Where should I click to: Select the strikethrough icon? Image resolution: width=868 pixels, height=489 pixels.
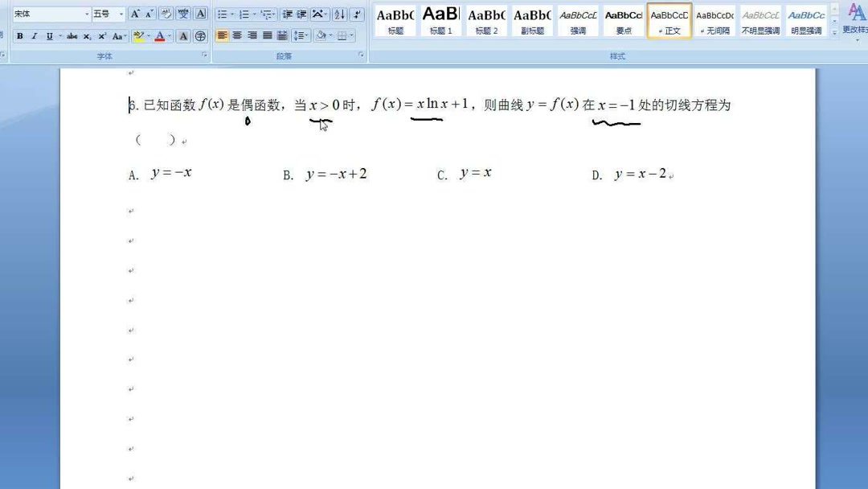tap(72, 36)
